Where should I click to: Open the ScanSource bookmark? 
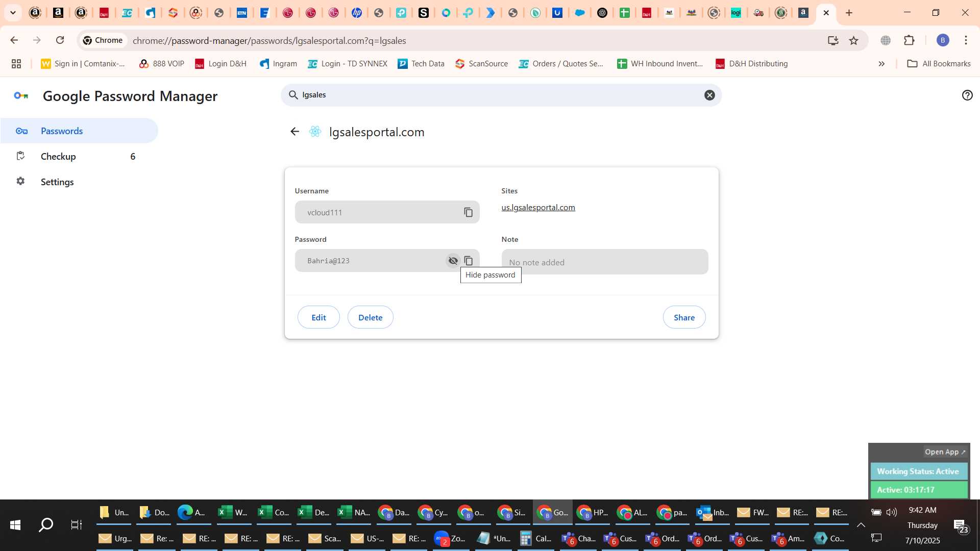pyautogui.click(x=482, y=64)
